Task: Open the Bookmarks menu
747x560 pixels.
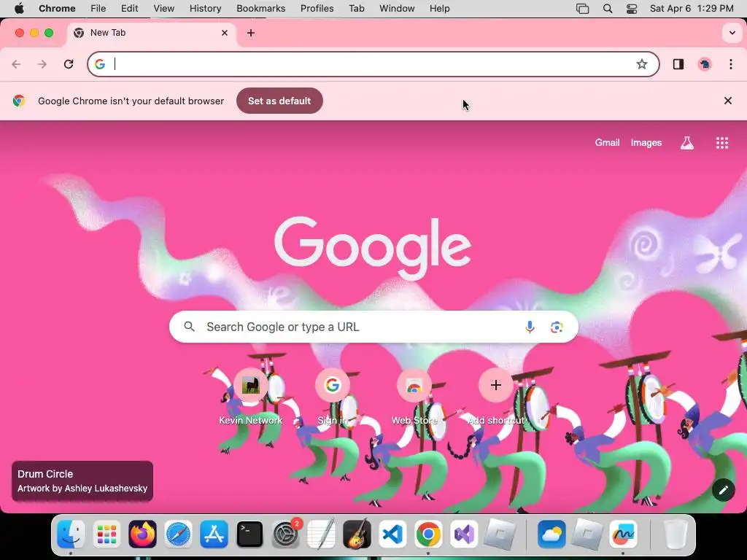Action: point(260,9)
